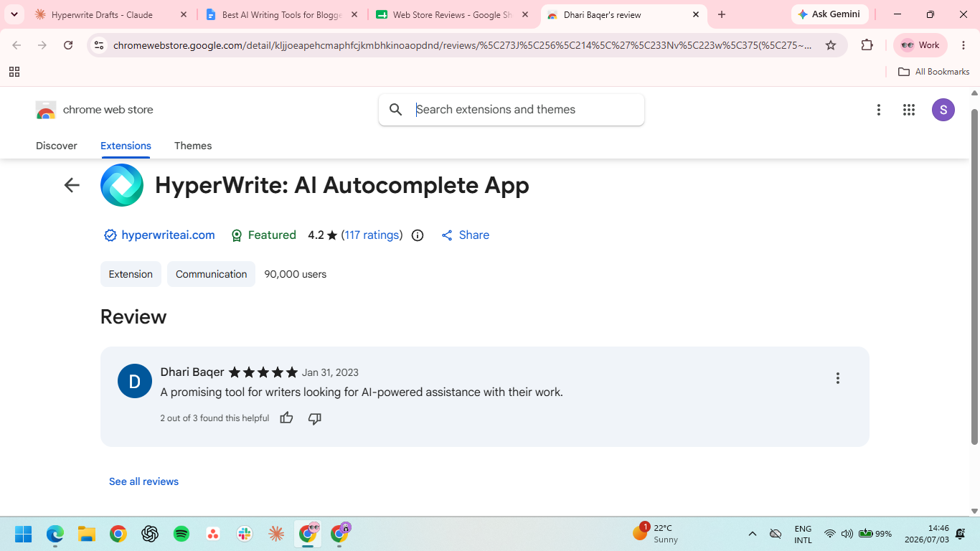This screenshot has width=980, height=551.
Task: Open a new browser tab
Action: click(722, 14)
